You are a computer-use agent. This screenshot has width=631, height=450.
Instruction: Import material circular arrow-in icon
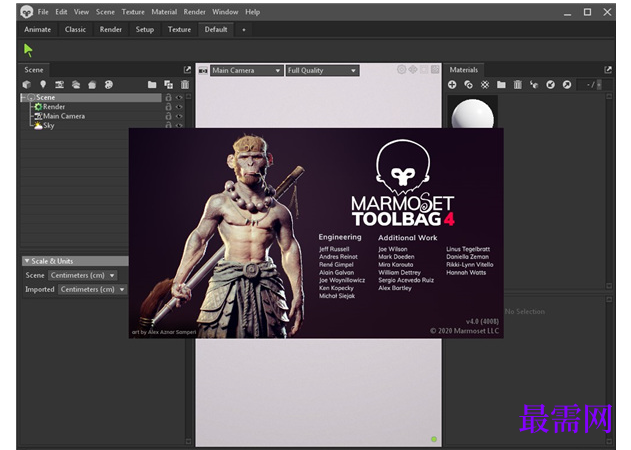tap(551, 85)
